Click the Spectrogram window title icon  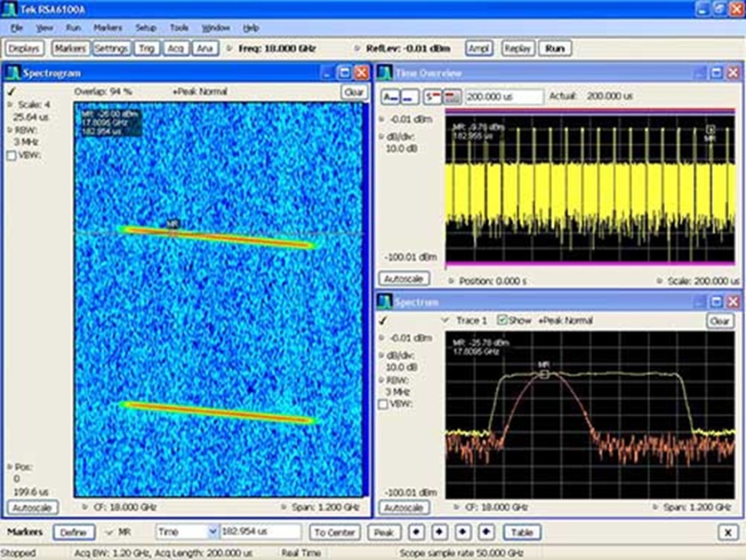coord(12,73)
